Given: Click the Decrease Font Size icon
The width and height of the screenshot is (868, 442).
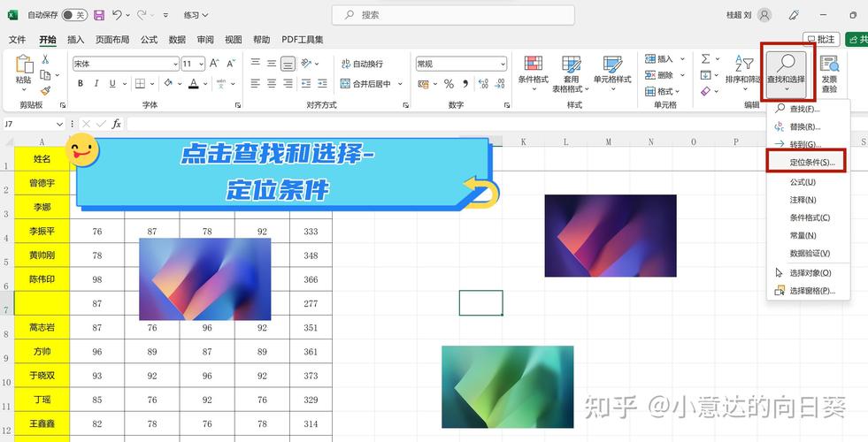Looking at the screenshot, I should pos(232,64).
